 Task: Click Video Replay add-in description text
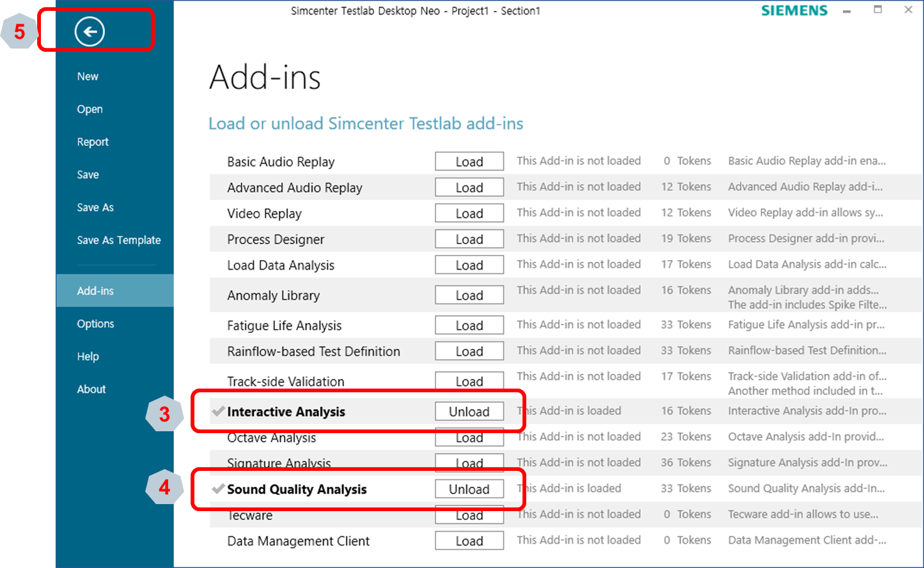pos(806,213)
